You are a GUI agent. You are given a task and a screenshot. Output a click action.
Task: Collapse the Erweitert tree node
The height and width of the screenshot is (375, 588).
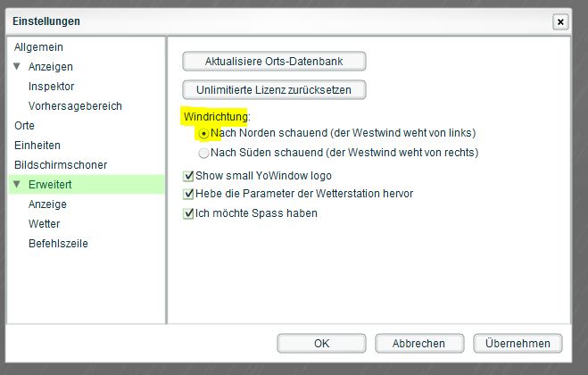click(x=16, y=184)
